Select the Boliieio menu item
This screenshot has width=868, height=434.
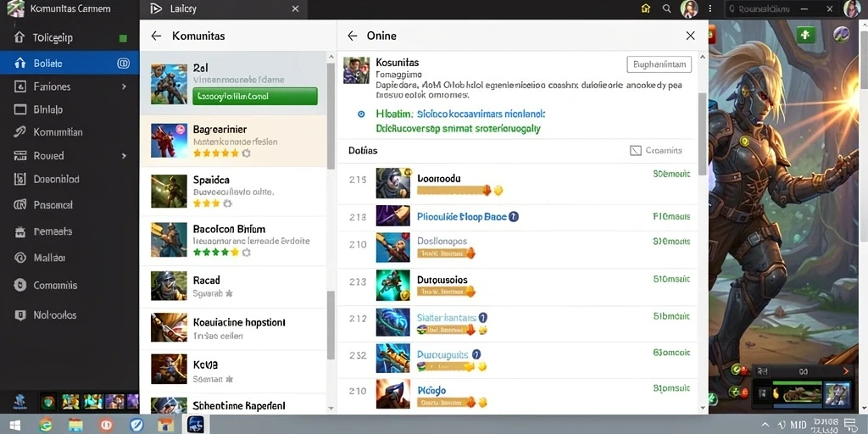pyautogui.click(x=70, y=63)
